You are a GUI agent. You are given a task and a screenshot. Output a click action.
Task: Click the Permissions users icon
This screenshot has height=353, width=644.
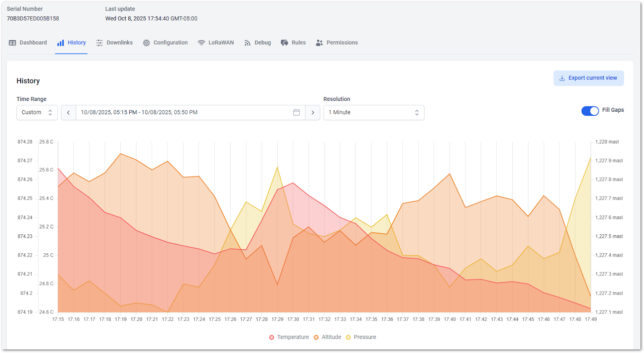tap(319, 43)
